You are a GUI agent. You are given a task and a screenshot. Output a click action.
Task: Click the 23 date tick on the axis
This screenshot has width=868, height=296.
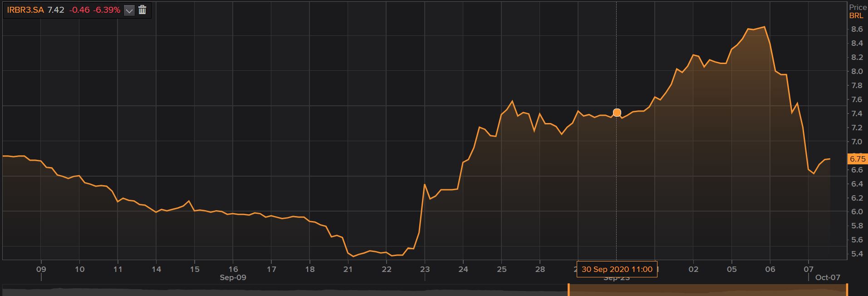click(x=425, y=269)
